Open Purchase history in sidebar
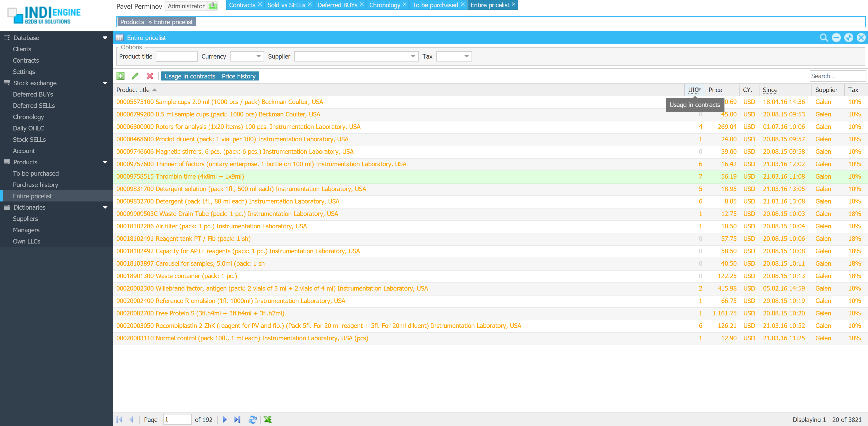This screenshot has width=868, height=426. [x=35, y=185]
